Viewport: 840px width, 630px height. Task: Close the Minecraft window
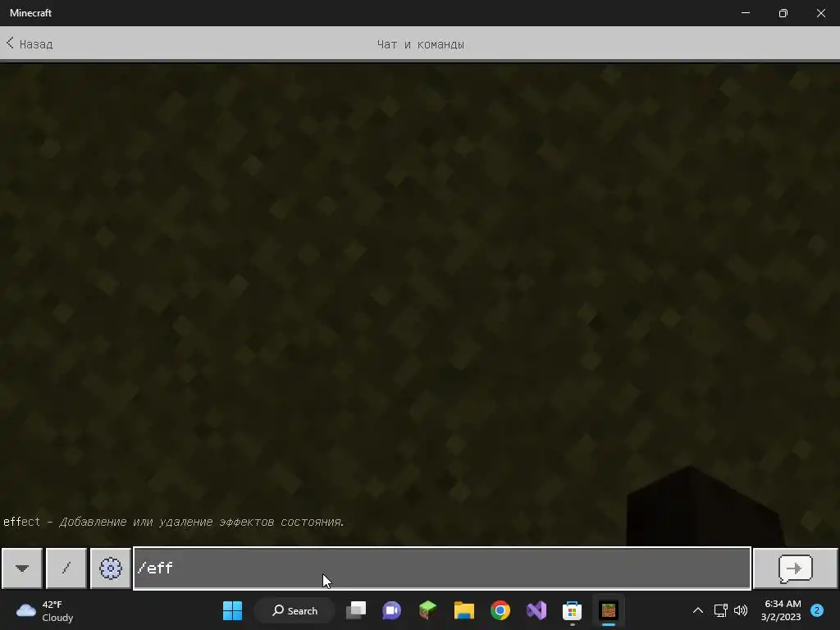tap(820, 13)
